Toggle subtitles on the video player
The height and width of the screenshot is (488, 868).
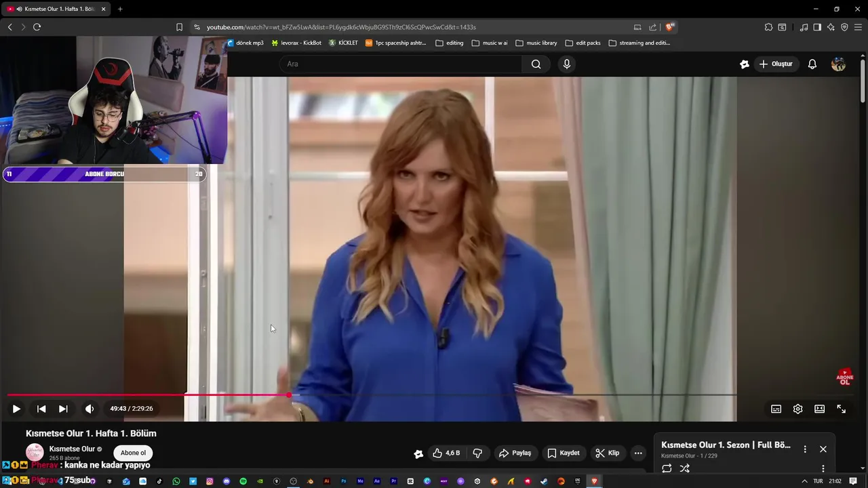[x=776, y=409]
